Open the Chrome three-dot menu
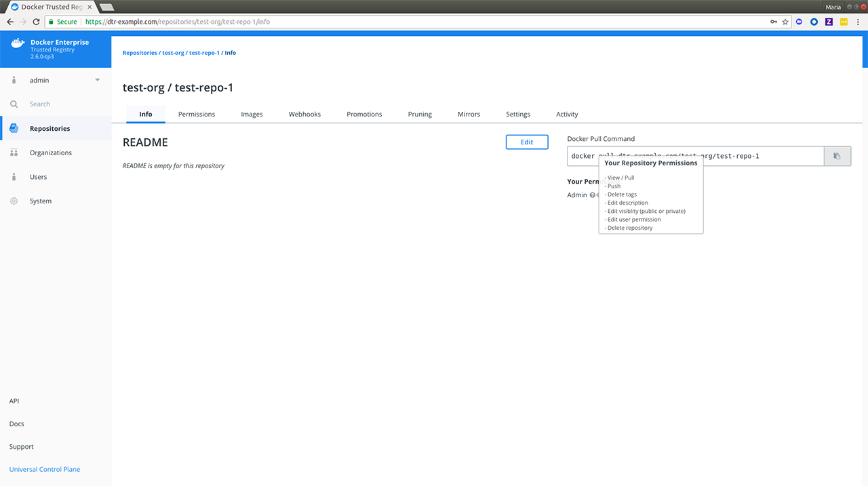Viewport: 868px width, 486px height. click(859, 22)
